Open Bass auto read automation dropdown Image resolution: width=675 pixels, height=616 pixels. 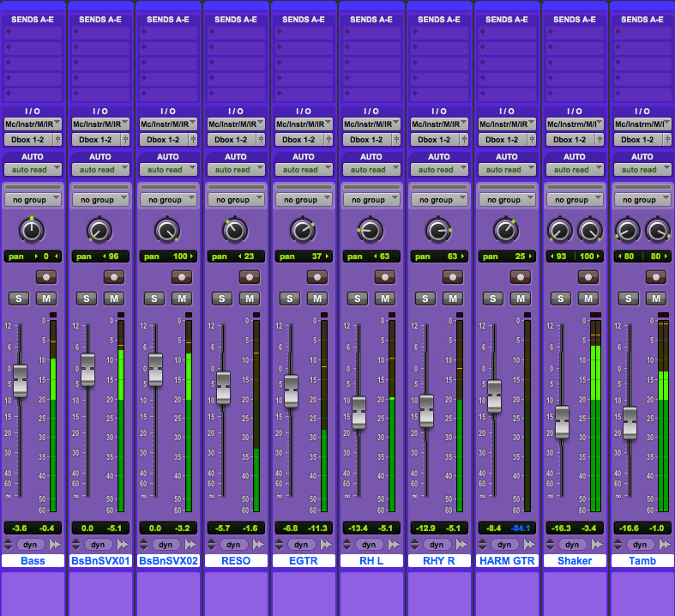click(33, 170)
